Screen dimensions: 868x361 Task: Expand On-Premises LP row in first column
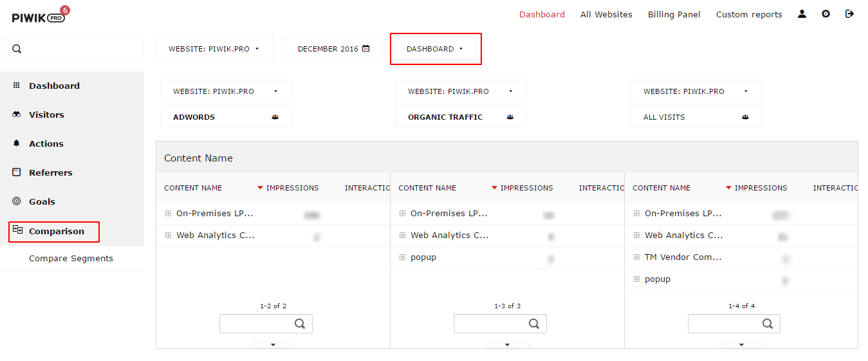pyautogui.click(x=168, y=214)
